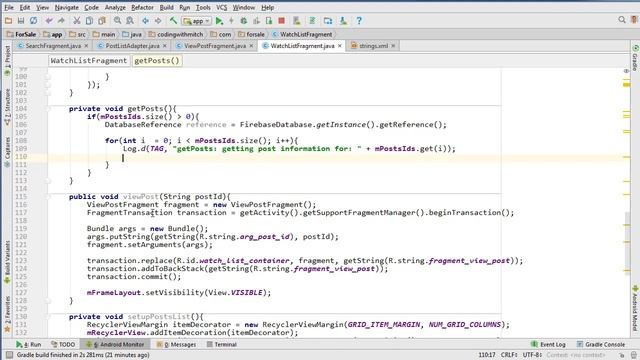The image size is (640, 360).
Task: Click the Replace toolbar icon
Action: click(130, 20)
